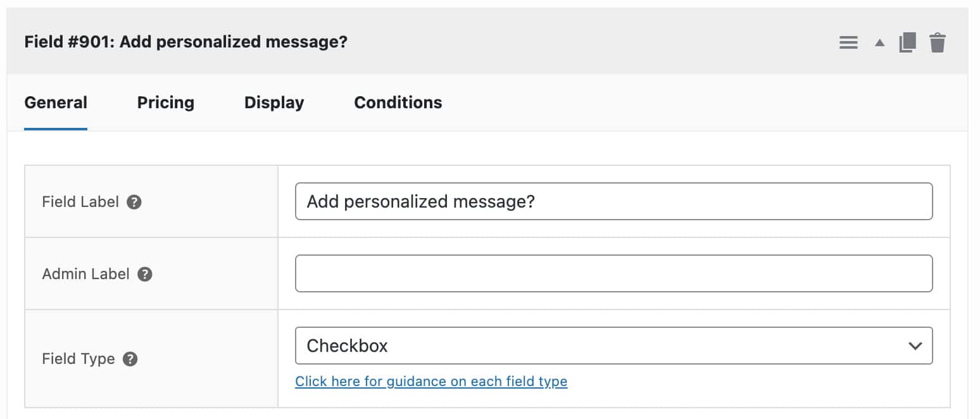Image resolution: width=980 pixels, height=419 pixels.
Task: Select the General tab
Action: point(56,103)
